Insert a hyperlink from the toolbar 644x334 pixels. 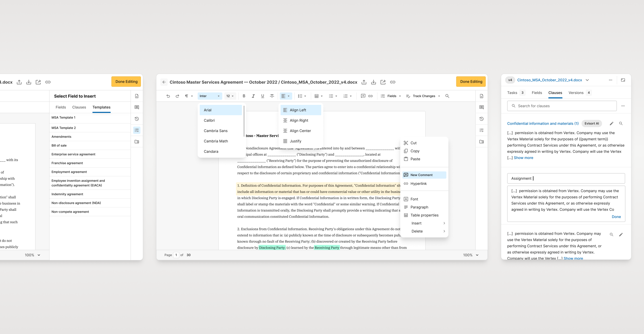click(x=370, y=96)
